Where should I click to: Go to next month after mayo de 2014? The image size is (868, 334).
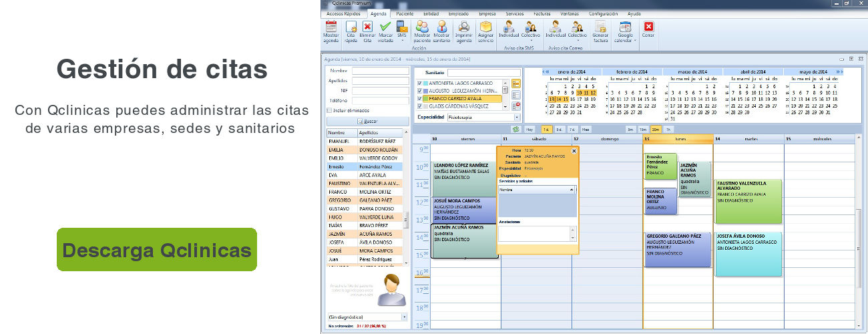click(840, 71)
